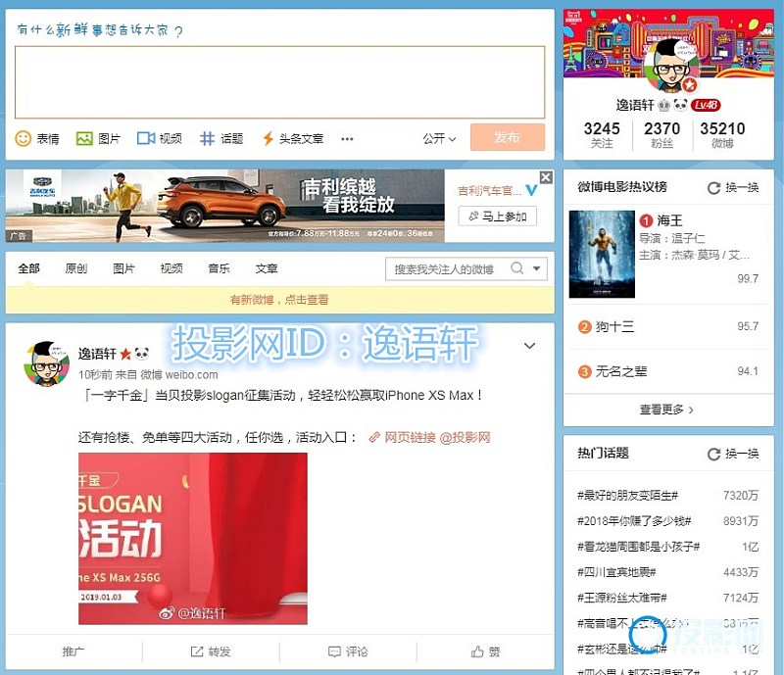Viewport: 784px width, 675px height.
Task: View the 3245 关注 following count
Action: [602, 135]
